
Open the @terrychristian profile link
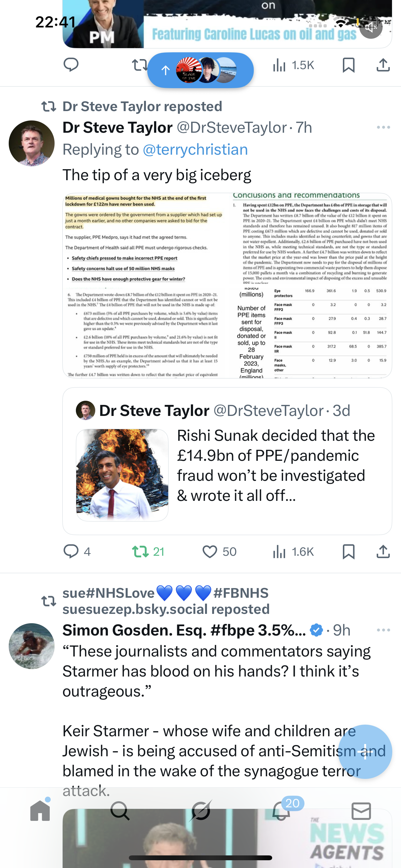point(195,150)
